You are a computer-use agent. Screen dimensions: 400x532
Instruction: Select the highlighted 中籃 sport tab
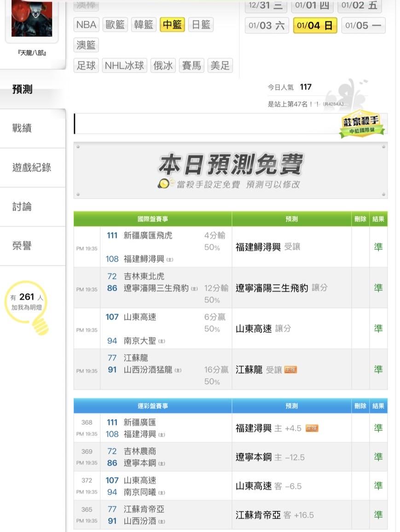[172, 25]
